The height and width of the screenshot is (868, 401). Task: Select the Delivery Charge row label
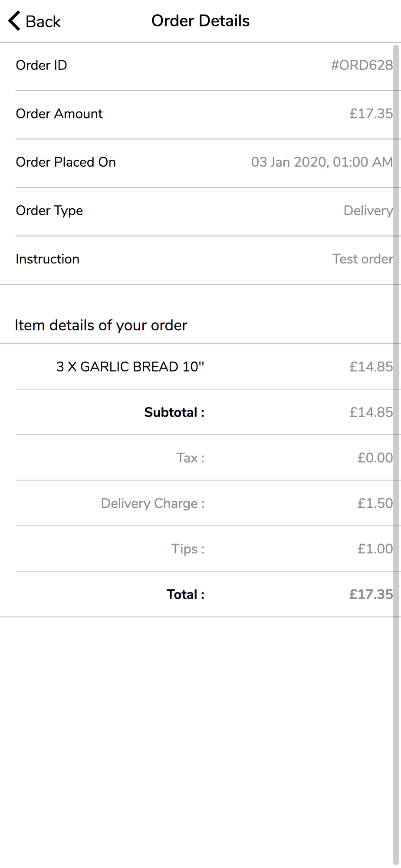tap(153, 503)
